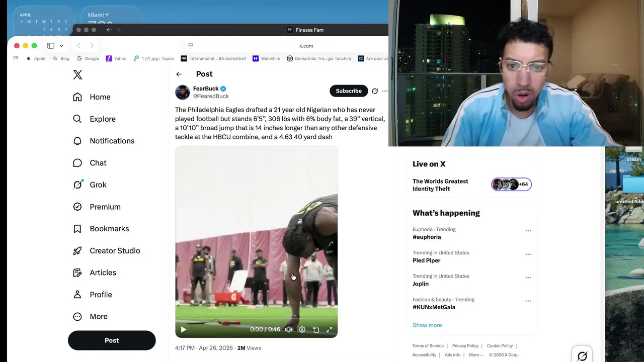Open the Yahoo bookmark
The image size is (644, 362).
(x=116, y=58)
